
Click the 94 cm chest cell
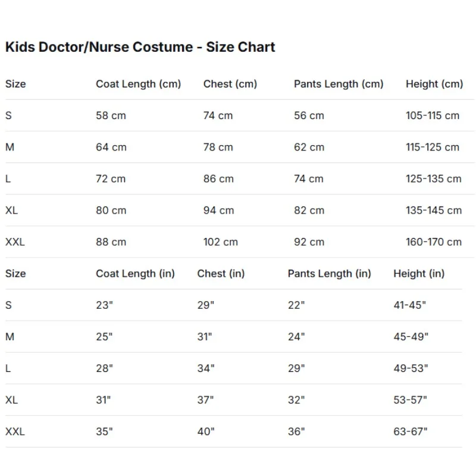(218, 210)
